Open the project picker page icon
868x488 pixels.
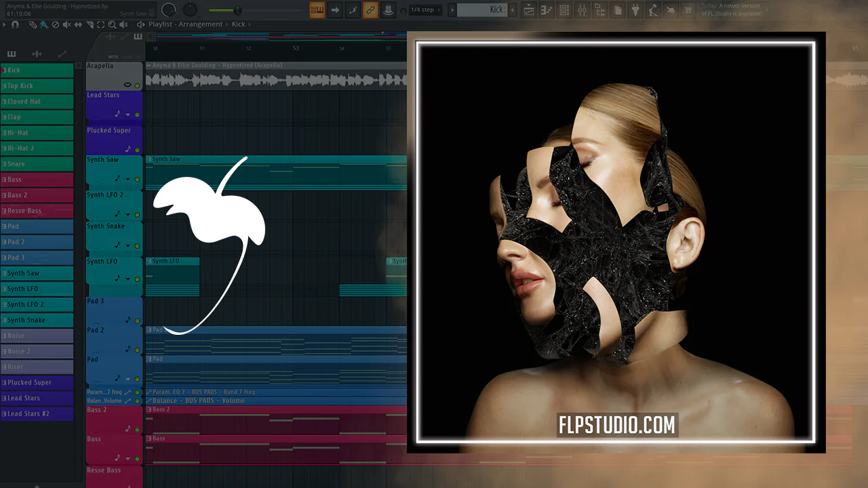[618, 10]
